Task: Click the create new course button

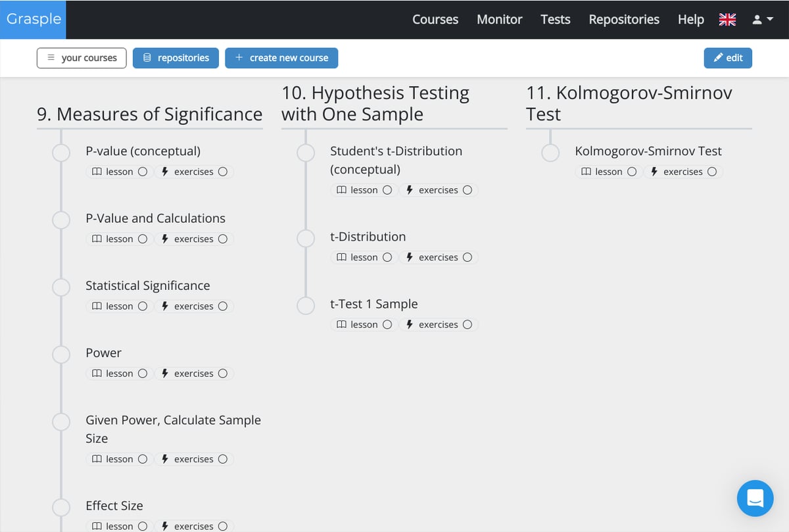Action: pyautogui.click(x=281, y=58)
